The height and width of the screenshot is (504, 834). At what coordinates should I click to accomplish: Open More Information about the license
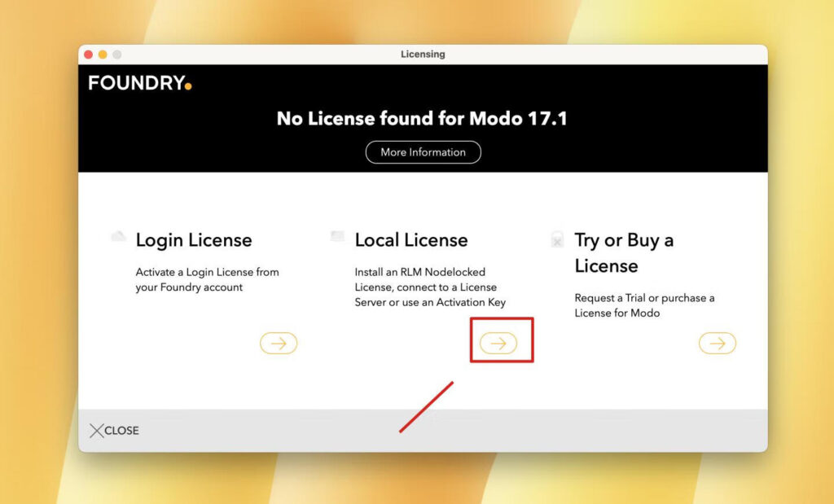[423, 152]
